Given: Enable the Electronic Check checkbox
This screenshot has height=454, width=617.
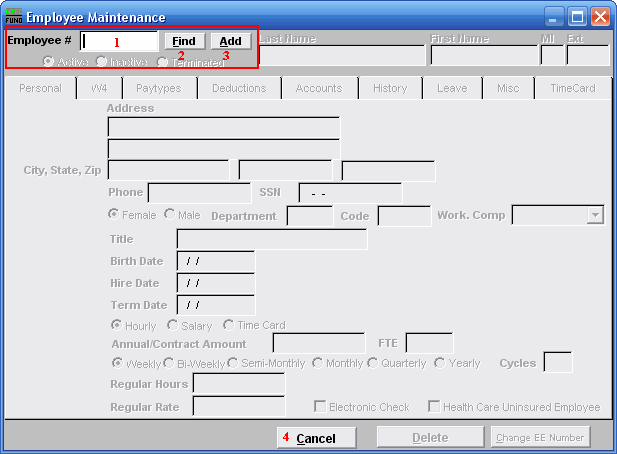Looking at the screenshot, I should (321, 407).
